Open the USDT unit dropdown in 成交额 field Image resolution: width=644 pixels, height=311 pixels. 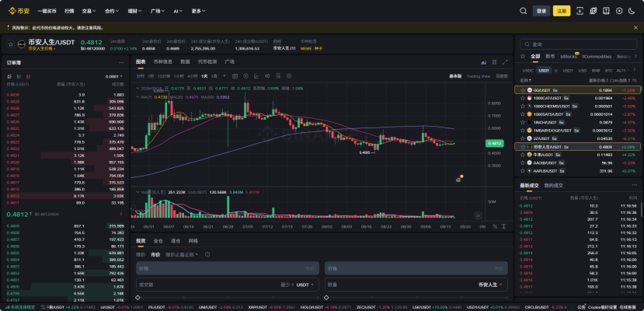(x=305, y=285)
